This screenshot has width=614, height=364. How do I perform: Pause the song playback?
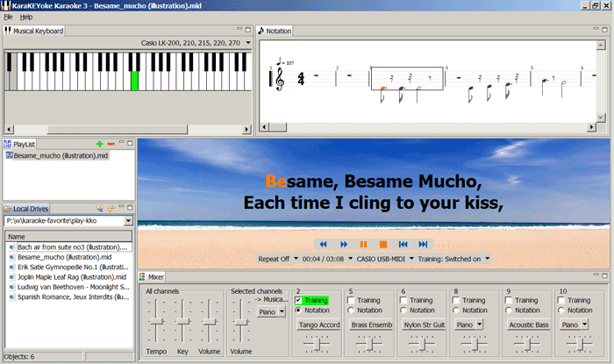click(x=362, y=244)
